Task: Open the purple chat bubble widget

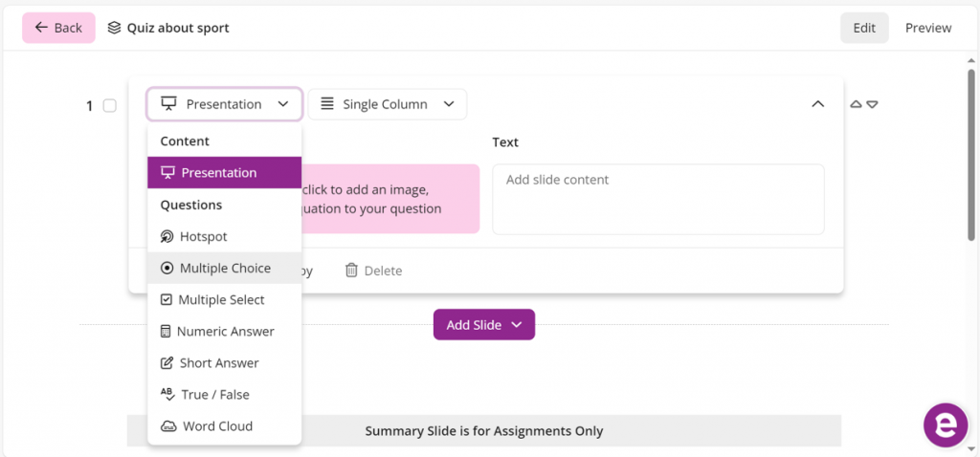Action: click(x=946, y=424)
